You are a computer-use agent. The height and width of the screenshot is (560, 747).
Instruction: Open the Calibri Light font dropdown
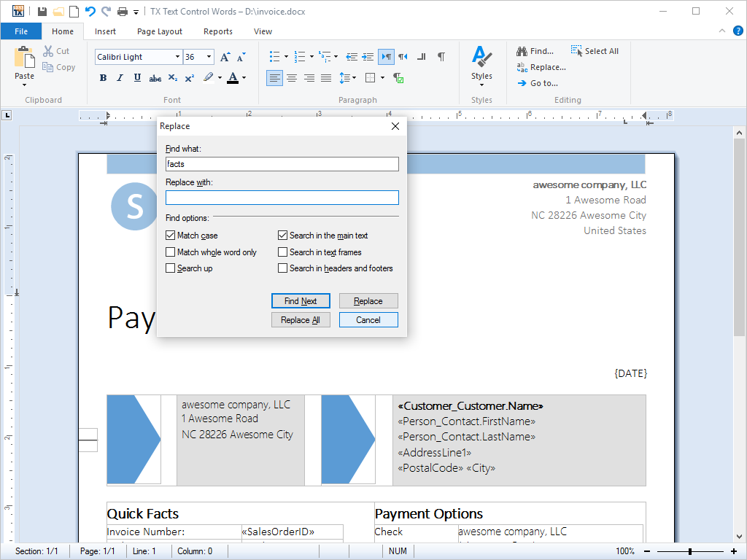[x=177, y=57]
